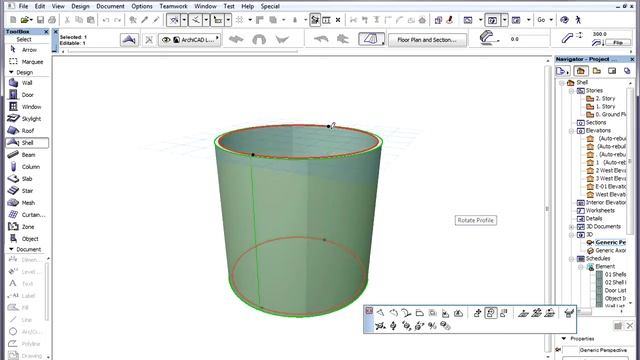Select the highlighted rotate profile icon in pet palette

point(491,313)
